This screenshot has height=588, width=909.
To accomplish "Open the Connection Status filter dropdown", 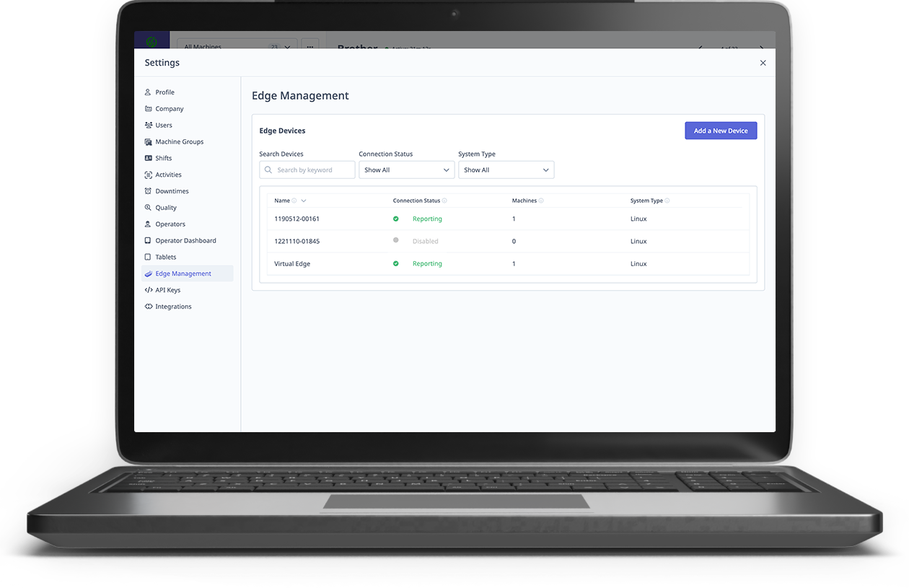I will pos(407,170).
